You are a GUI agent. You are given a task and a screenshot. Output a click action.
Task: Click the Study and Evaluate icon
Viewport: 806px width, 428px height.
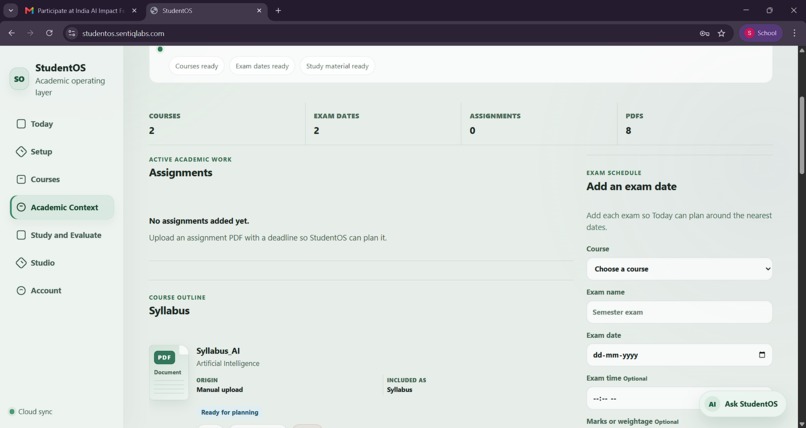click(x=21, y=235)
